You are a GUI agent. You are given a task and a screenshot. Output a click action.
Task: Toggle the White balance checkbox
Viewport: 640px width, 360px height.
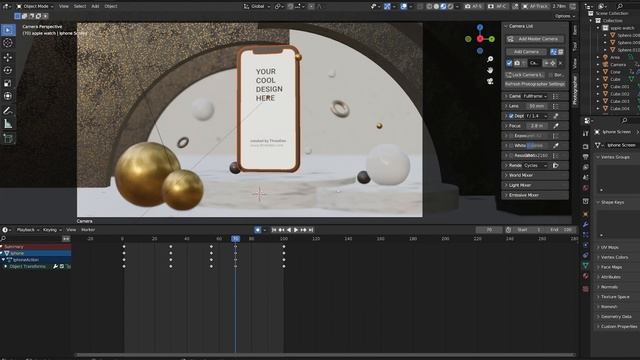(x=511, y=145)
